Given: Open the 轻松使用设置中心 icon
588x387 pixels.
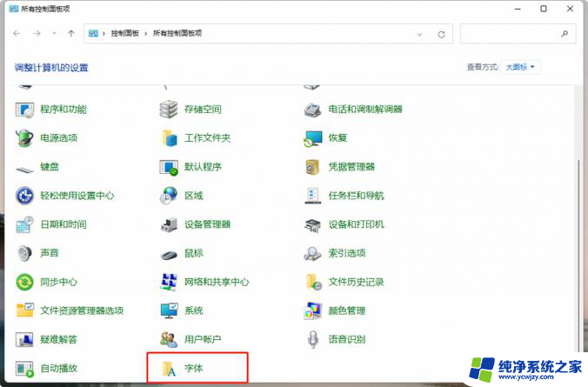Looking at the screenshot, I should point(24,196).
